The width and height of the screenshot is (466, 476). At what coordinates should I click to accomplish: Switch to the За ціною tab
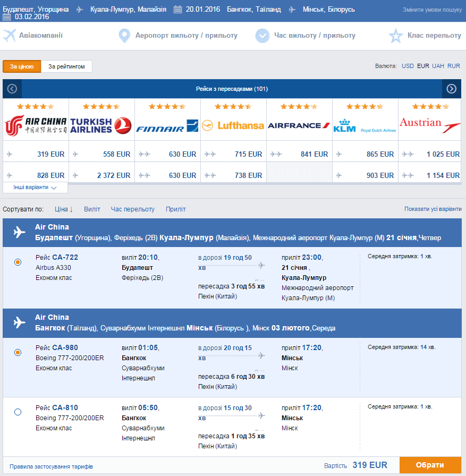click(x=22, y=66)
